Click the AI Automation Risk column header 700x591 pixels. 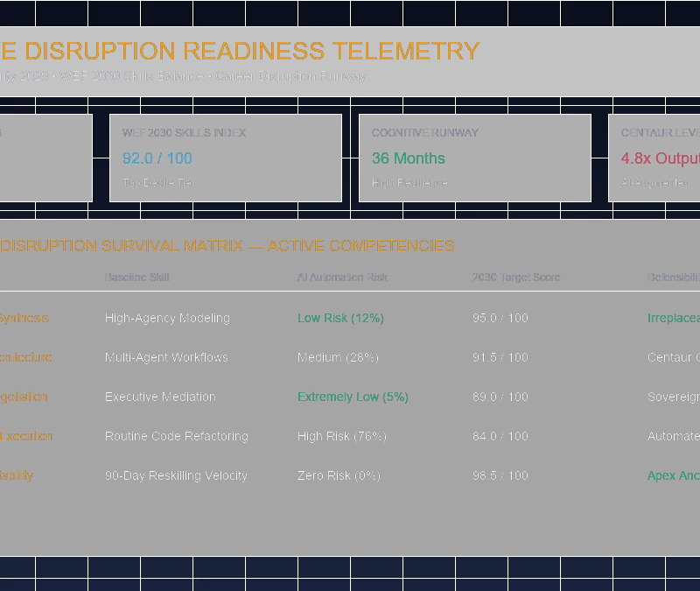tap(342, 277)
